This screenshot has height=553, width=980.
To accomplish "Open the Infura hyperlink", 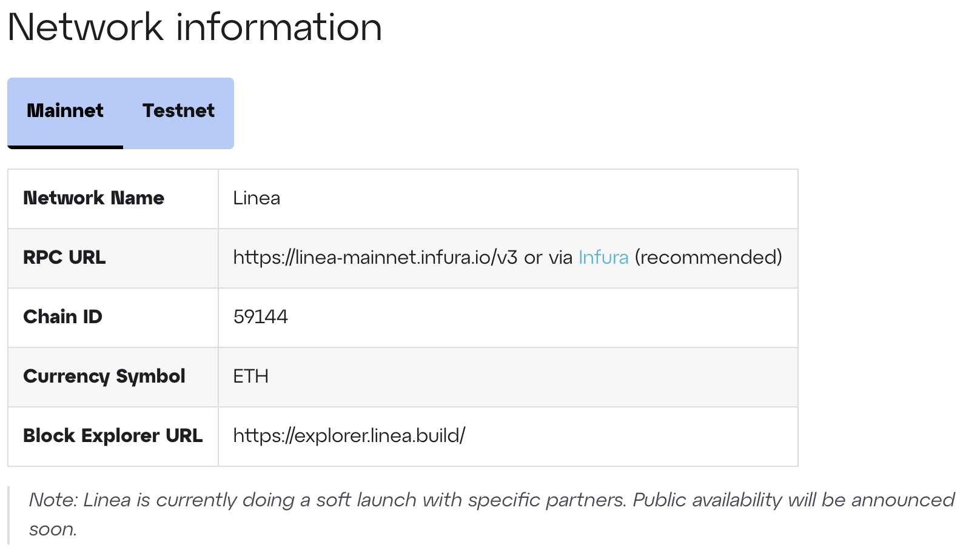I will coord(603,257).
